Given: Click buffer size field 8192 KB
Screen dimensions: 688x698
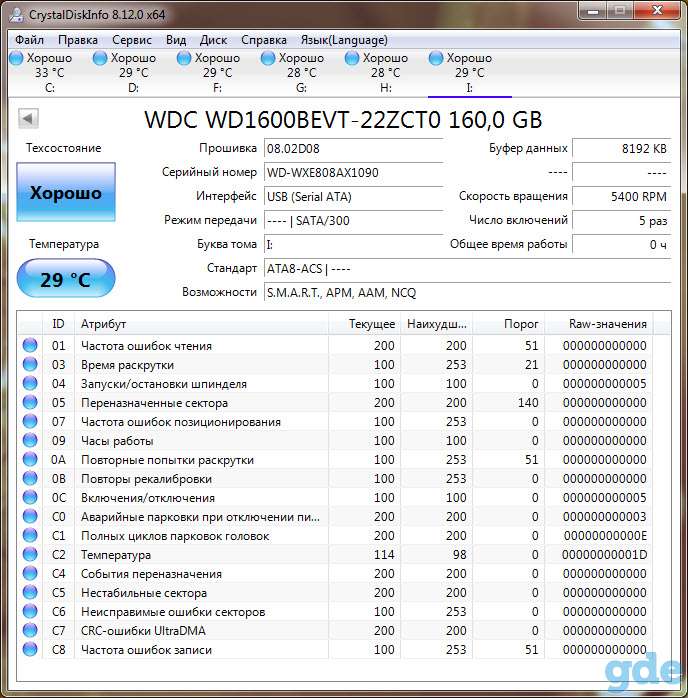Looking at the screenshot, I should tap(622, 149).
